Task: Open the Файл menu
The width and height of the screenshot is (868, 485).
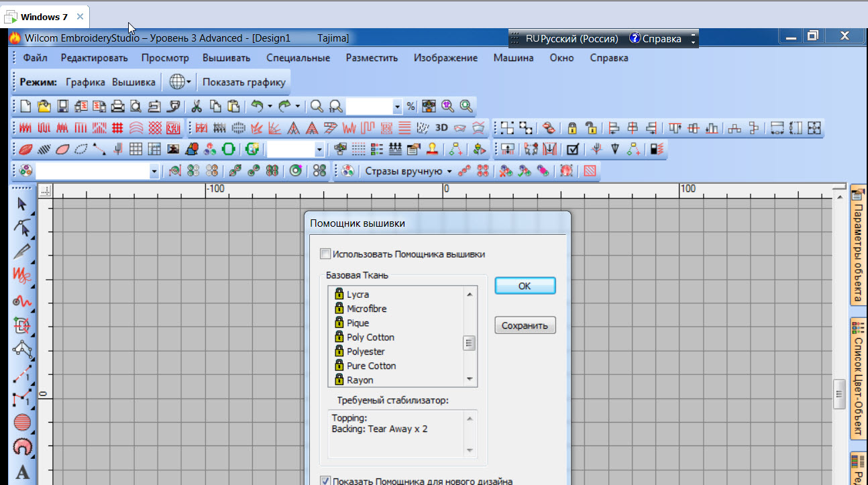Action: pyautogui.click(x=35, y=58)
